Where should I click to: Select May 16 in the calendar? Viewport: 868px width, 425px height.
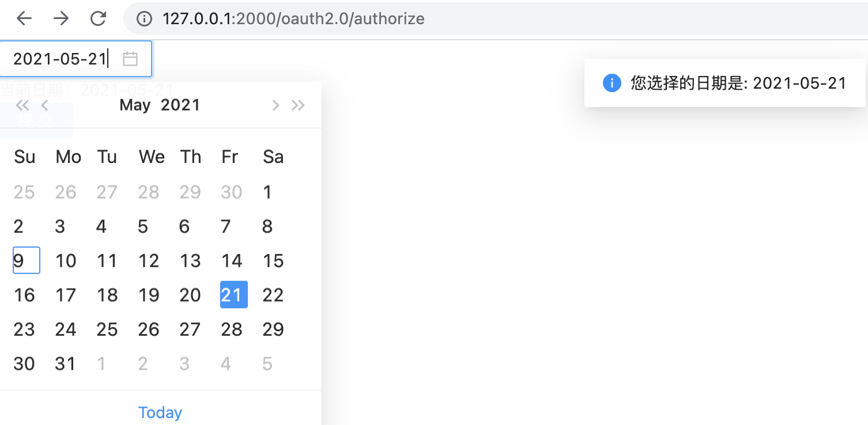[x=24, y=295]
